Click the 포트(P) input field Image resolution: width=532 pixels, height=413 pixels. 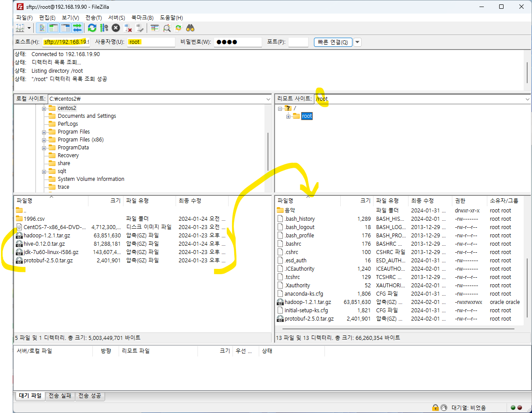tap(298, 42)
